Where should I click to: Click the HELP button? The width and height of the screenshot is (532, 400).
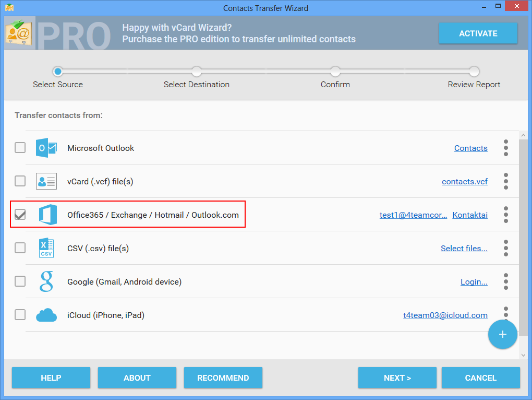(51, 378)
